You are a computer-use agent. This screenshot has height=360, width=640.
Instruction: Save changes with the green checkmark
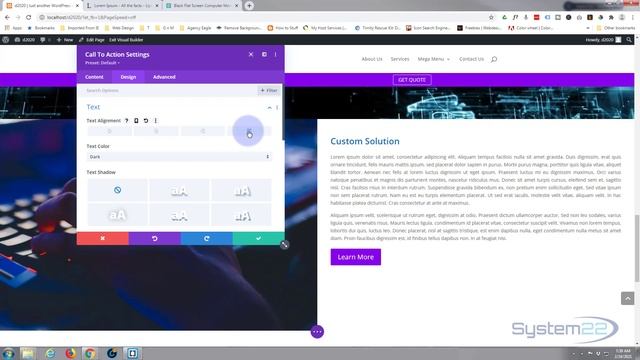point(258,238)
